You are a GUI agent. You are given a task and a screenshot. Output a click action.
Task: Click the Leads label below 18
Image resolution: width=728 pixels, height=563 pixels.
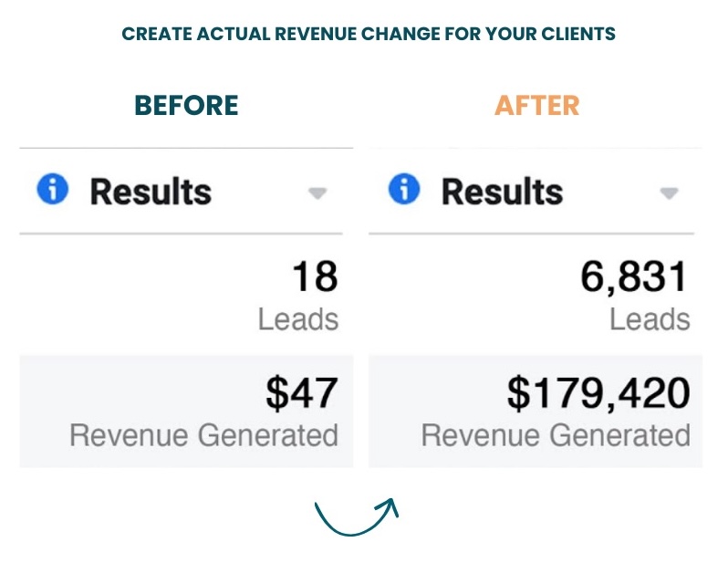point(298,319)
